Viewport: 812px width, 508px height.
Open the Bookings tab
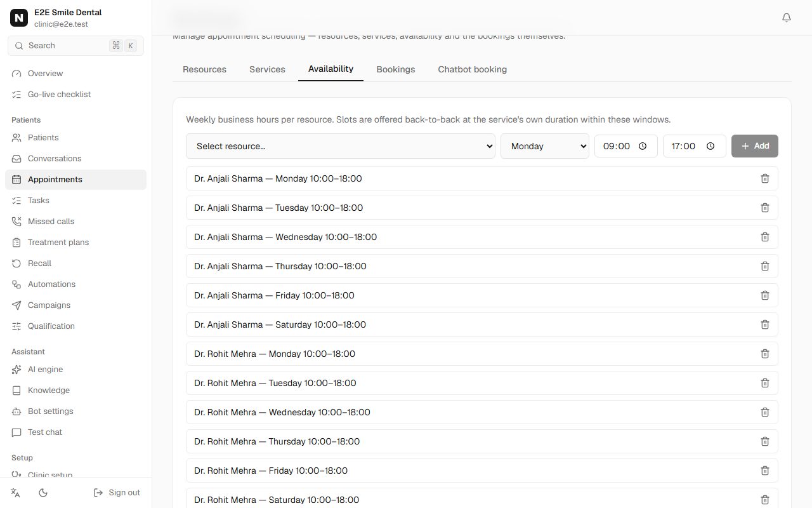[x=396, y=69]
